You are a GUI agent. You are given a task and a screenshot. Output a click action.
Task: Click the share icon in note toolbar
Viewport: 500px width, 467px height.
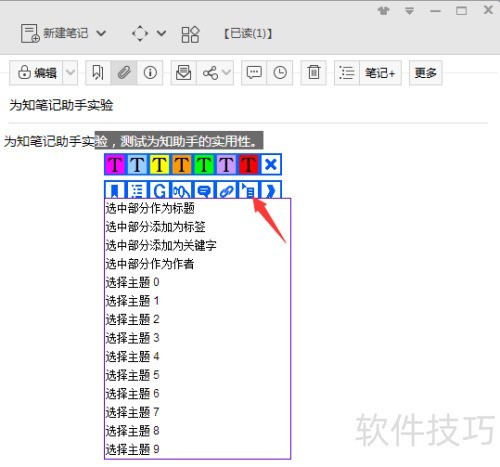[x=210, y=73]
